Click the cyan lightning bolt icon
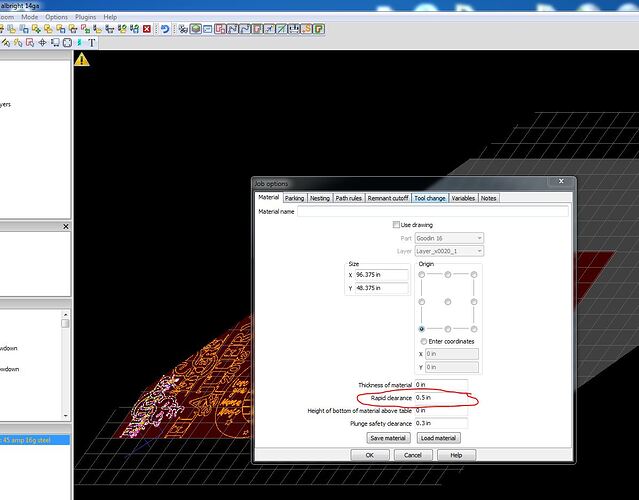The height and width of the screenshot is (500, 639). [x=79, y=43]
